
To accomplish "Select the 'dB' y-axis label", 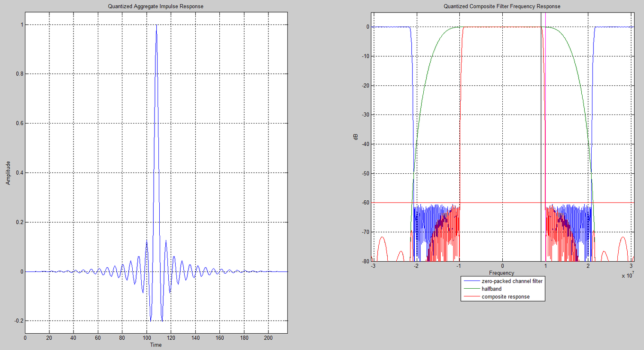I will point(355,137).
